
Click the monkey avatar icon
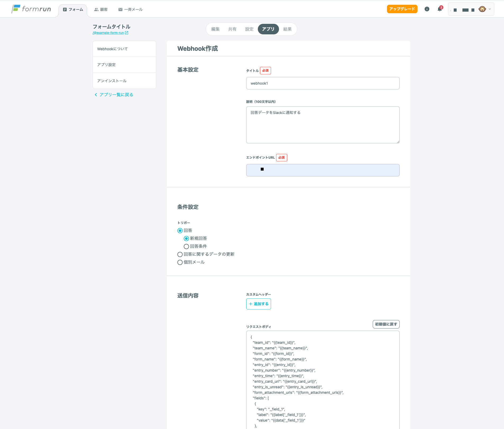482,9
